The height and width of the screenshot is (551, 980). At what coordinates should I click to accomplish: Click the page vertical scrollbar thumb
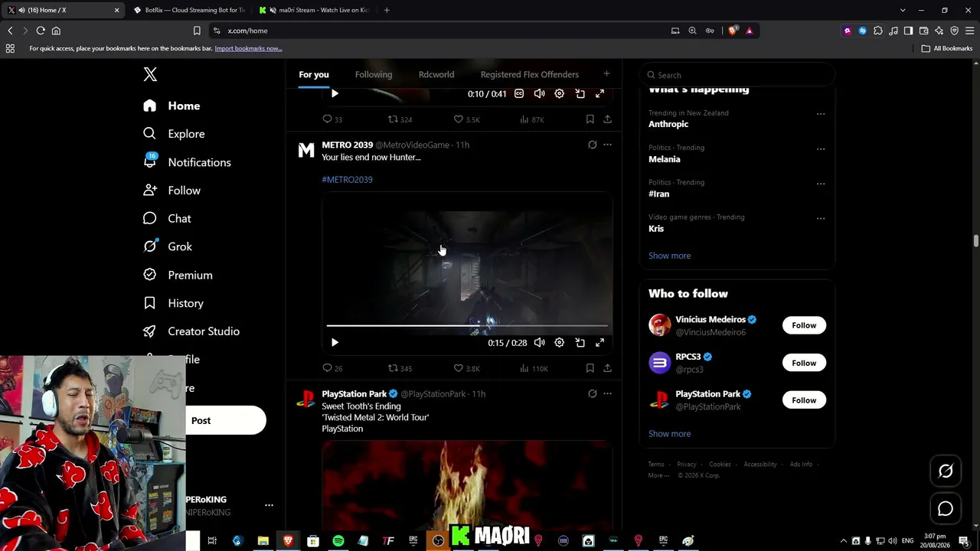(x=976, y=241)
